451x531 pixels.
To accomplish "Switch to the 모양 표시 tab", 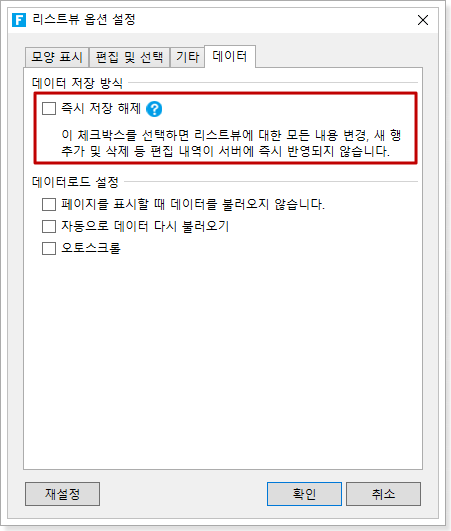I will [x=57, y=57].
